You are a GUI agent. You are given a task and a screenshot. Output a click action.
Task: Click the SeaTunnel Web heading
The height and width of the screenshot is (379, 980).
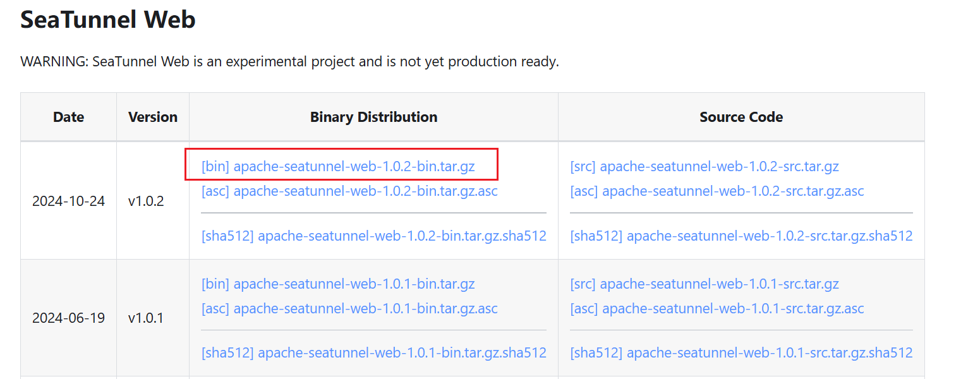point(108,20)
